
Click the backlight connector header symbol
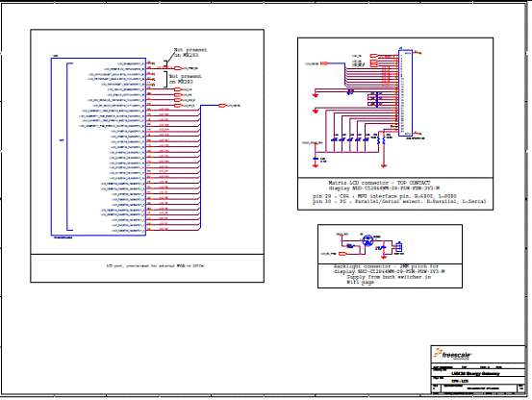click(x=399, y=247)
